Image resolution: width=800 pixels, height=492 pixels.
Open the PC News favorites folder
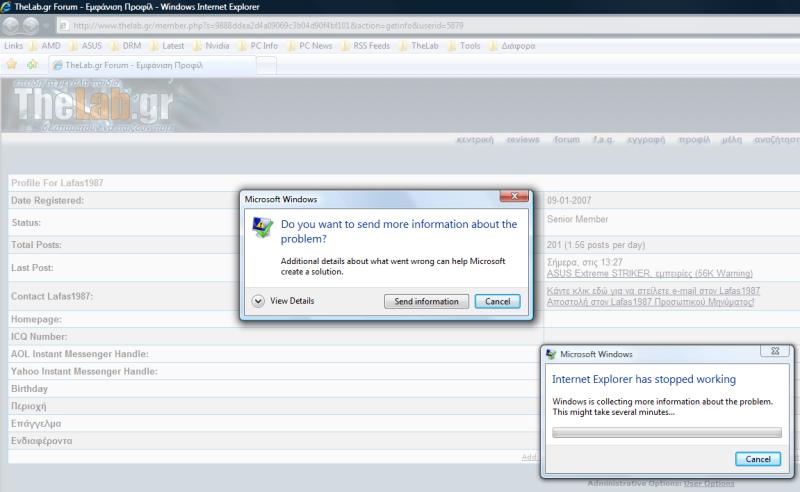coord(310,46)
